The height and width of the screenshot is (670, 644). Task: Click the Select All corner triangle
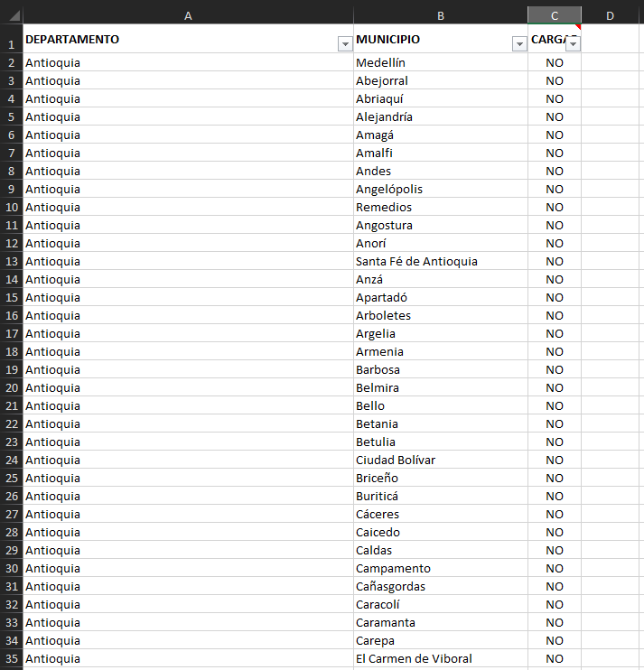coord(12,15)
